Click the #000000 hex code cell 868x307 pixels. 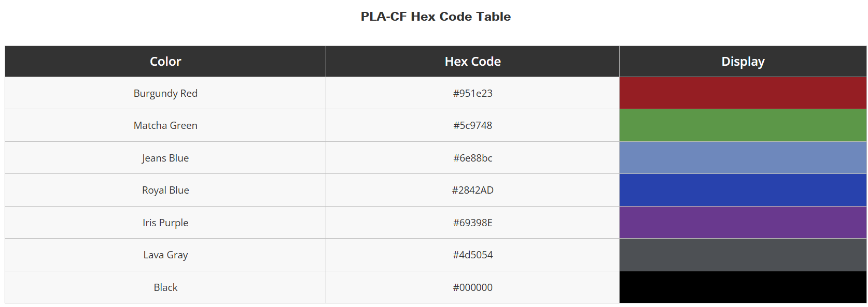pyautogui.click(x=472, y=287)
